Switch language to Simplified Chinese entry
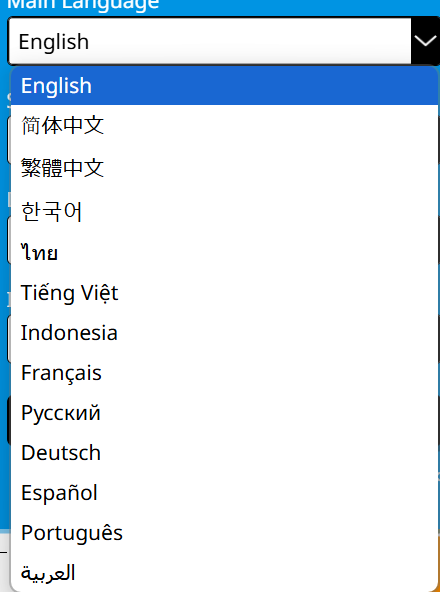Viewport: 440px width, 592px height. click(x=224, y=125)
